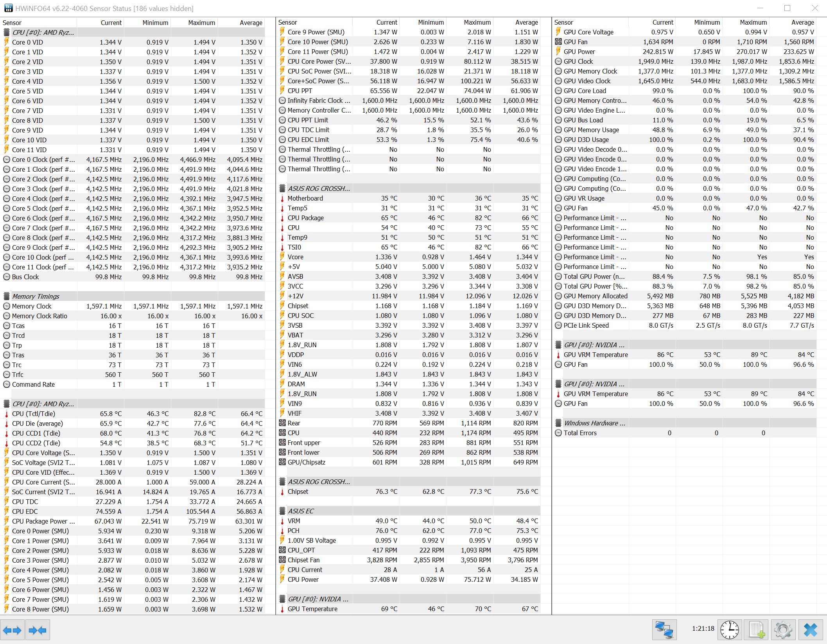
Task: Select the CPU (Tctl/Tdie) sensor row
Action: coord(34,414)
